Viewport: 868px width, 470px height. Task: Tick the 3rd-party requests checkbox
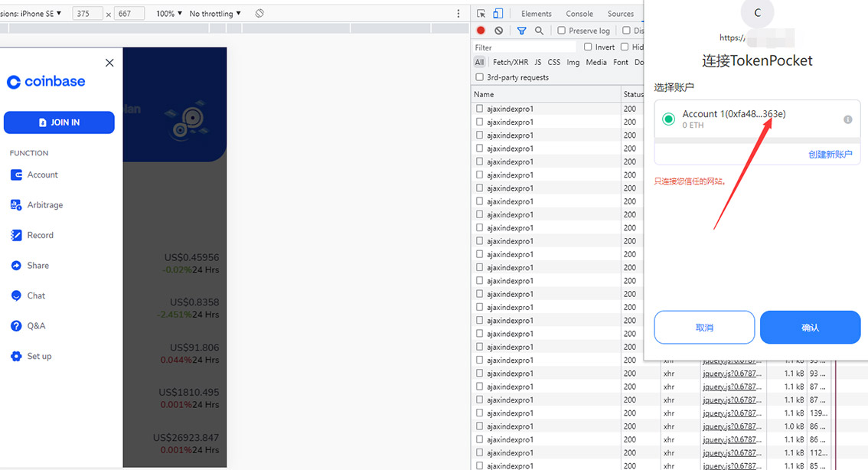[480, 77]
